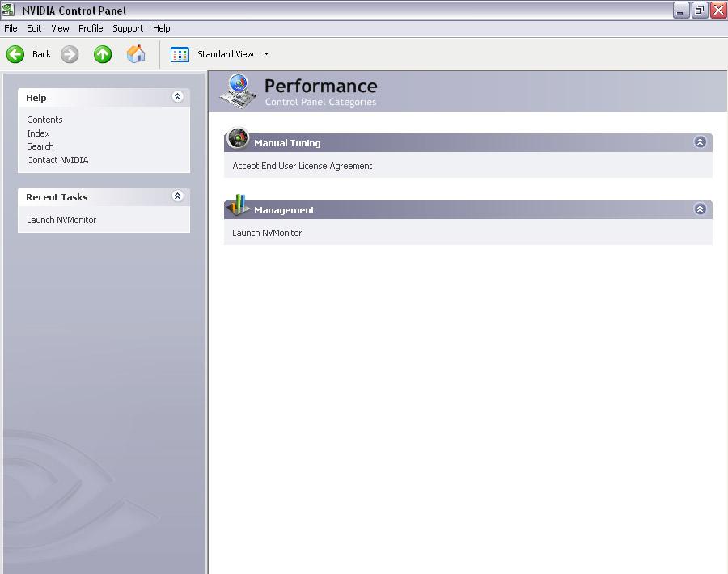Click the Manual Tuning header title
The width and height of the screenshot is (728, 574).
(x=287, y=143)
